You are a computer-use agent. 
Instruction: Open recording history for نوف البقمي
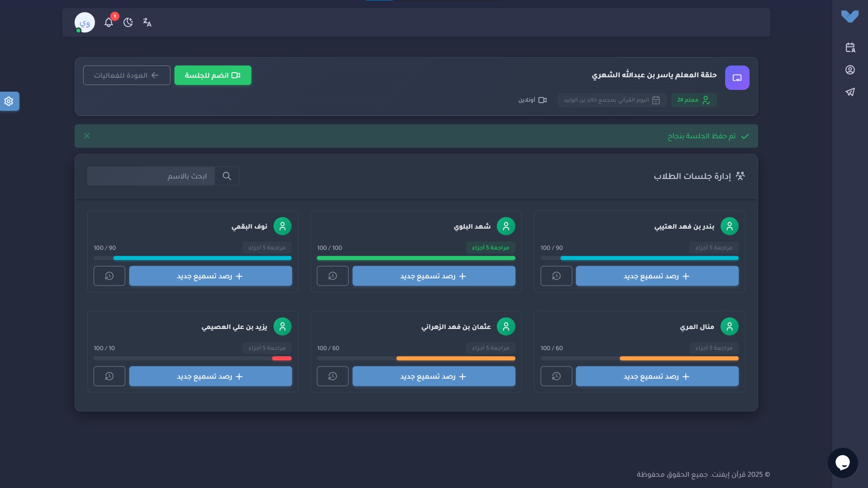[109, 276]
